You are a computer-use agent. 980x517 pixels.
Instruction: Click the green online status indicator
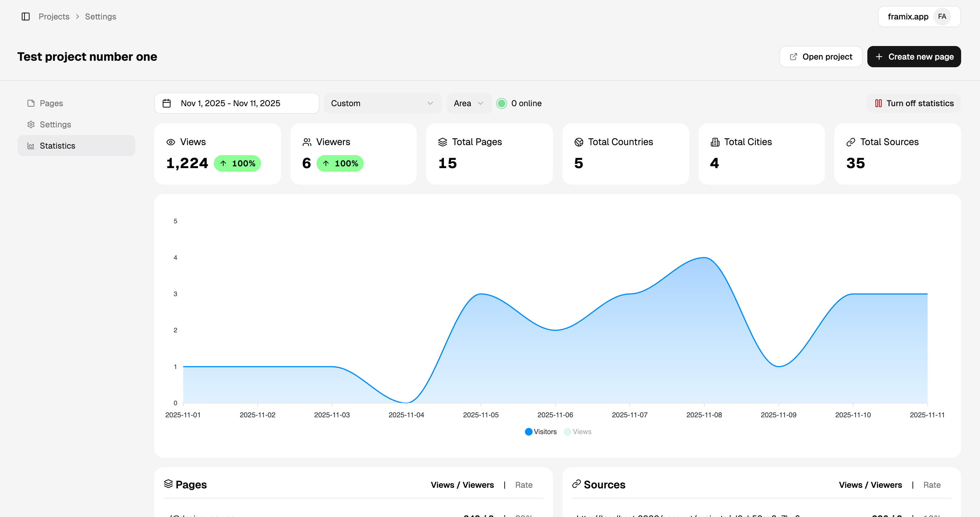(501, 103)
